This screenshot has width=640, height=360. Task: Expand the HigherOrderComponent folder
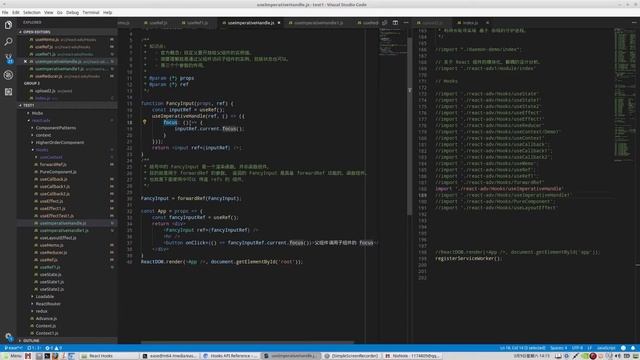click(x=60, y=142)
